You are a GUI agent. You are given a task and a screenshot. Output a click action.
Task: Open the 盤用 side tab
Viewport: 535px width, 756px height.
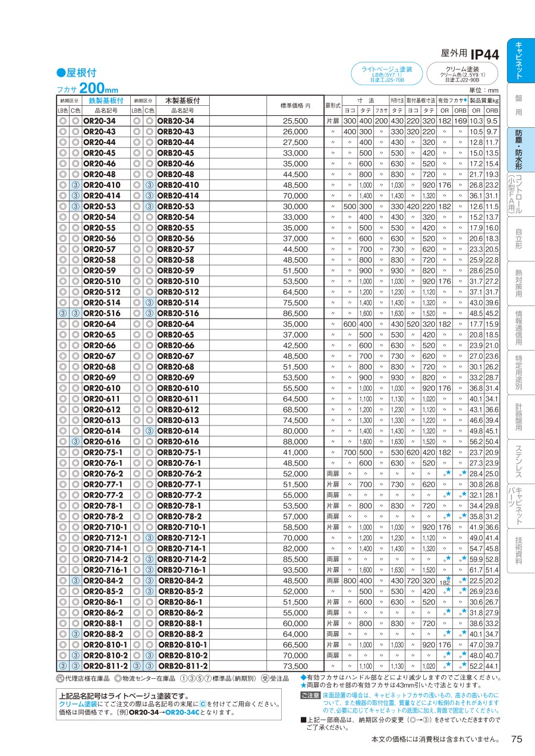pos(519,105)
